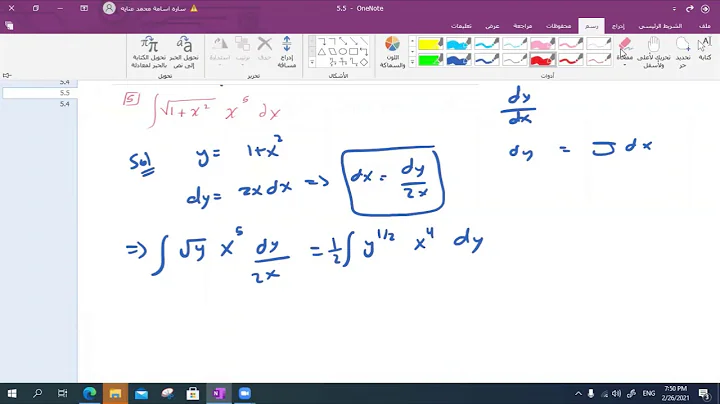
Task: Select page 5.5 in page list
Action: (x=39, y=93)
